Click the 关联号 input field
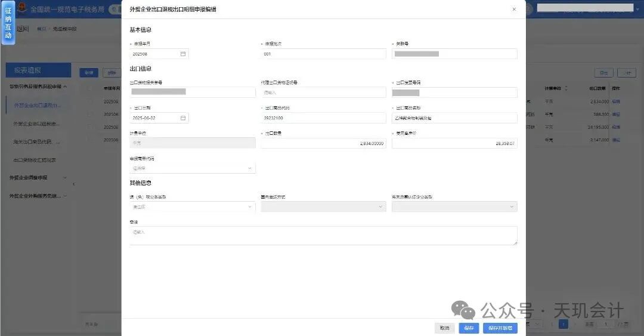Image resolution: width=644 pixels, height=336 pixels. click(x=454, y=54)
